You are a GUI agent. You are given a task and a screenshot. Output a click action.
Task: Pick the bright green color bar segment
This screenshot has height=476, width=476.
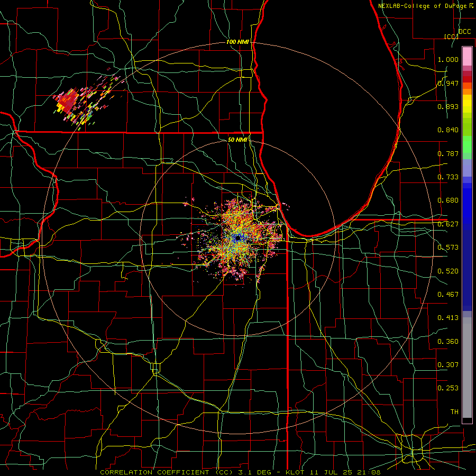point(467,144)
